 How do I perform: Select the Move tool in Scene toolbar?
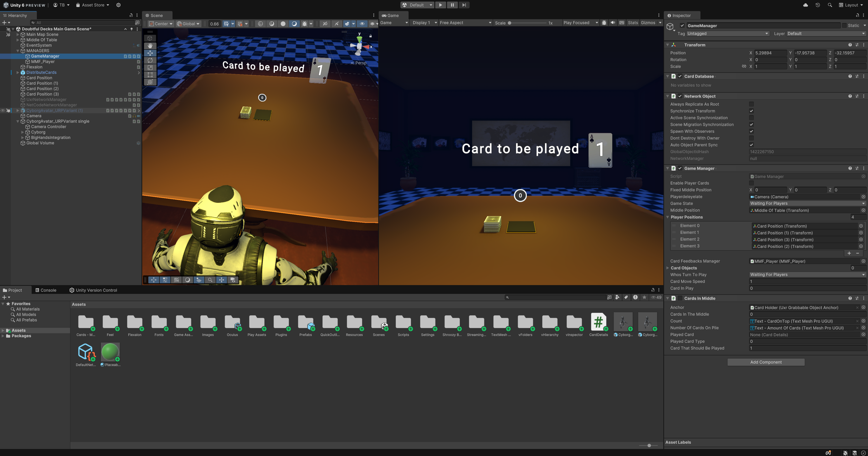coord(150,53)
